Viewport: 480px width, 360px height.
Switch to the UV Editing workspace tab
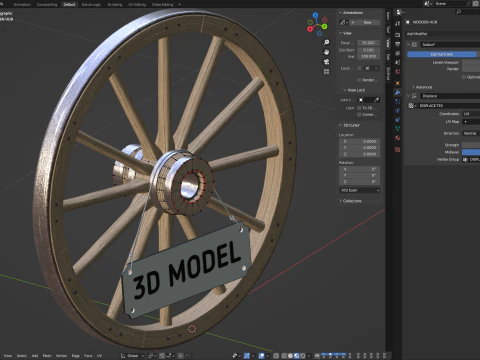click(x=137, y=5)
